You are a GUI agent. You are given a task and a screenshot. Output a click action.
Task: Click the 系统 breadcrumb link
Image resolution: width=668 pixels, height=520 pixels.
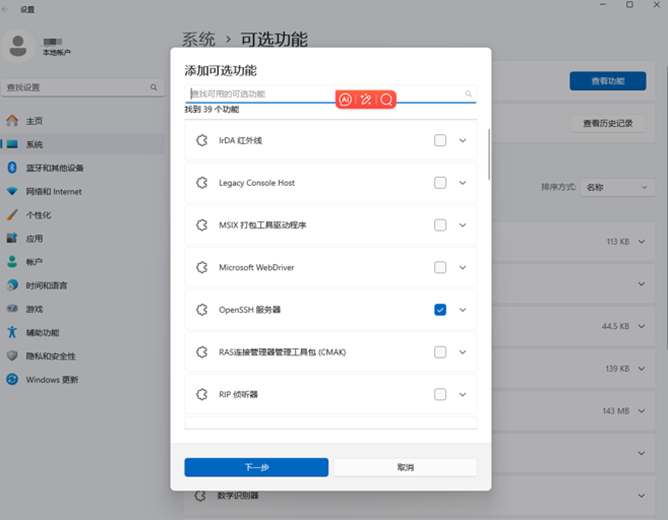point(199,40)
